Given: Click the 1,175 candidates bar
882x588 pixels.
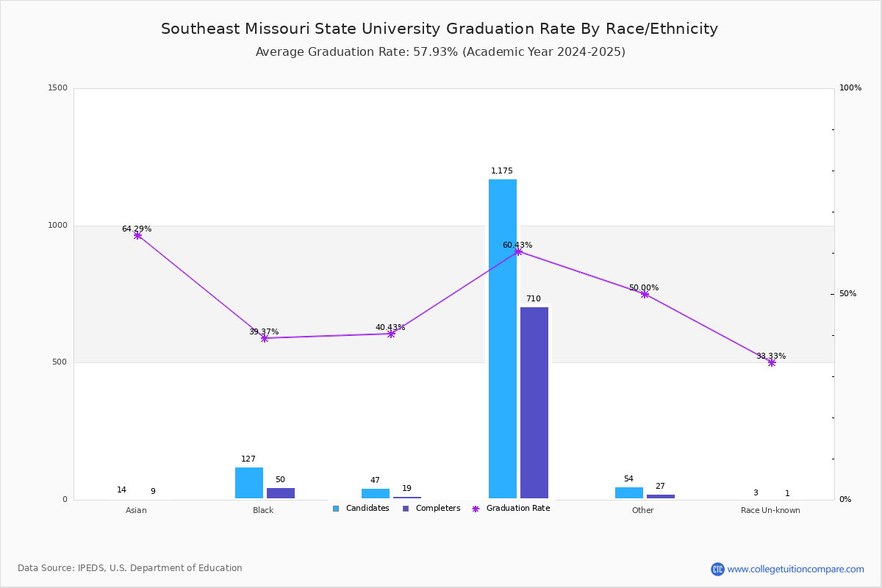Looking at the screenshot, I should tap(503, 339).
